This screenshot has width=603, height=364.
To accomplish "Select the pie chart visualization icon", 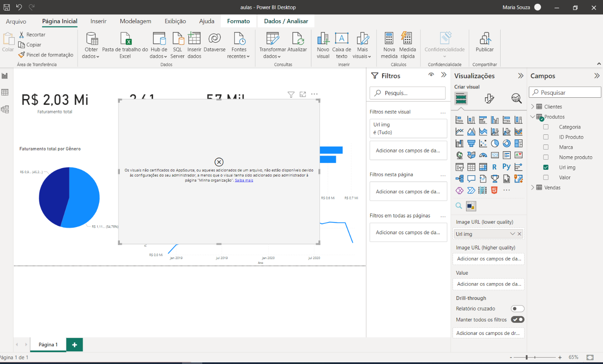I will (x=495, y=144).
